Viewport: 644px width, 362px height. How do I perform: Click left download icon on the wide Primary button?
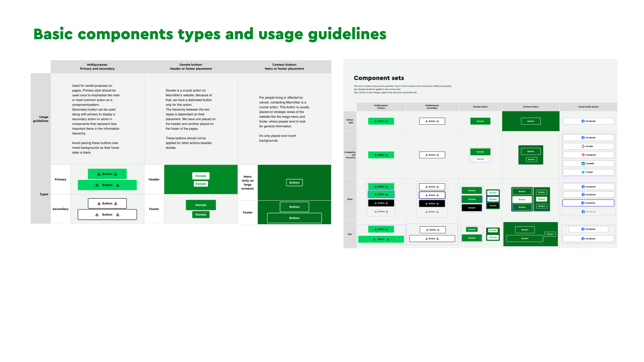(97, 185)
